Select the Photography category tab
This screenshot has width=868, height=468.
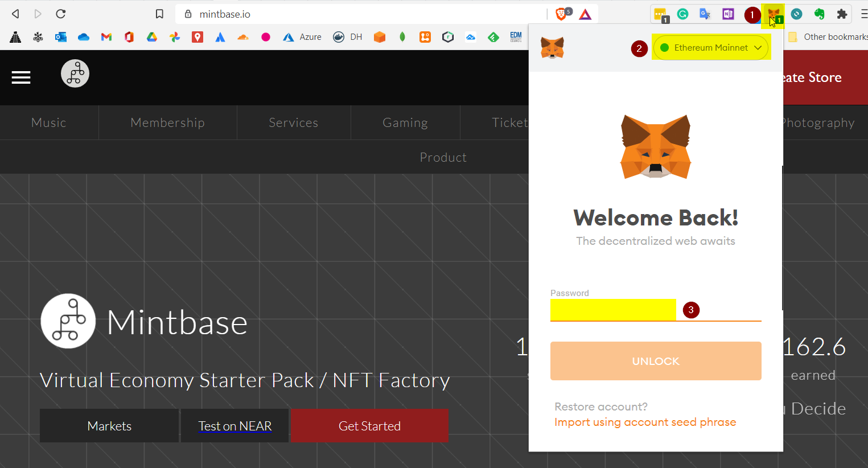[818, 122]
